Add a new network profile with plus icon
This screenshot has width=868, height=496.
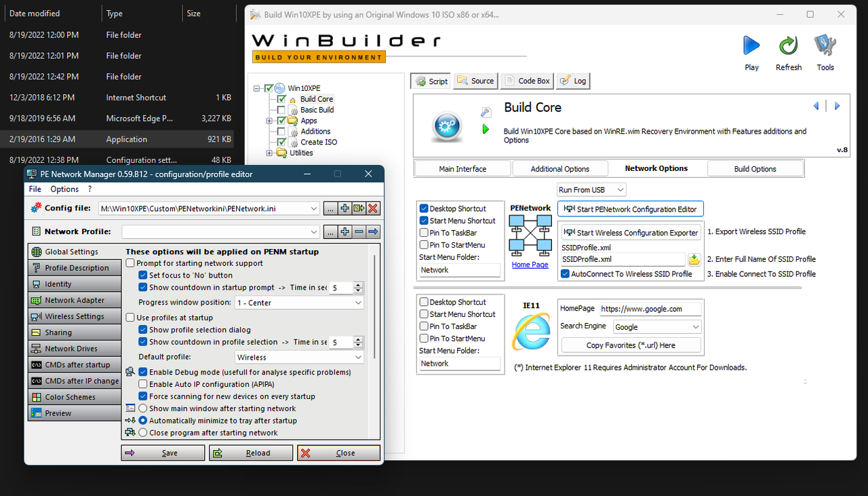[344, 232]
